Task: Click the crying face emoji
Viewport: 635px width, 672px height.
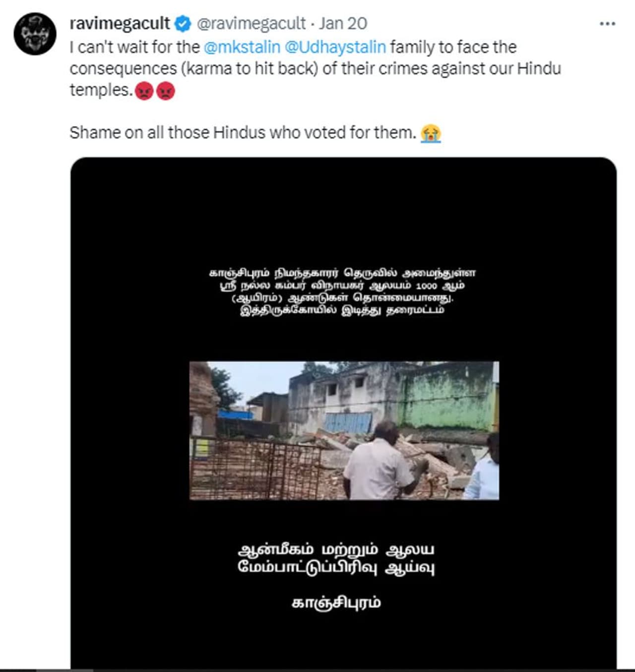Action: [431, 134]
